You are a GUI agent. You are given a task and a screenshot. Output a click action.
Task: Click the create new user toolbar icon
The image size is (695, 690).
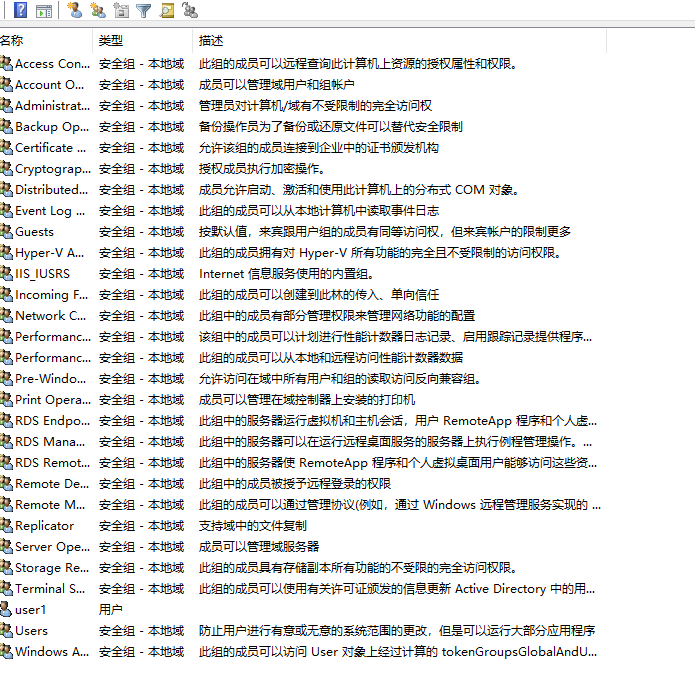(x=74, y=11)
